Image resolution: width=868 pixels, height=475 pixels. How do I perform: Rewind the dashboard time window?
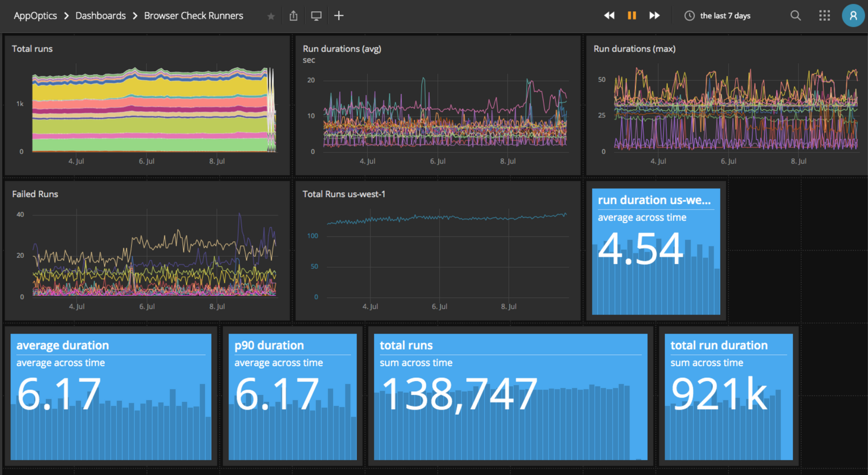609,16
